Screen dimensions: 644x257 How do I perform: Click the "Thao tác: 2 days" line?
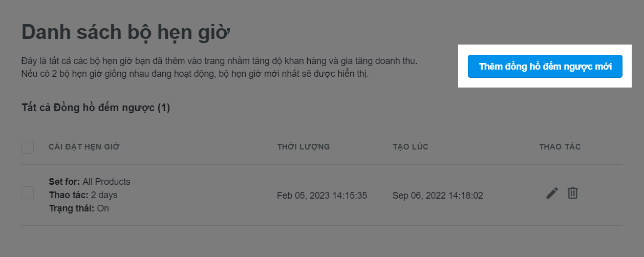[x=83, y=195]
